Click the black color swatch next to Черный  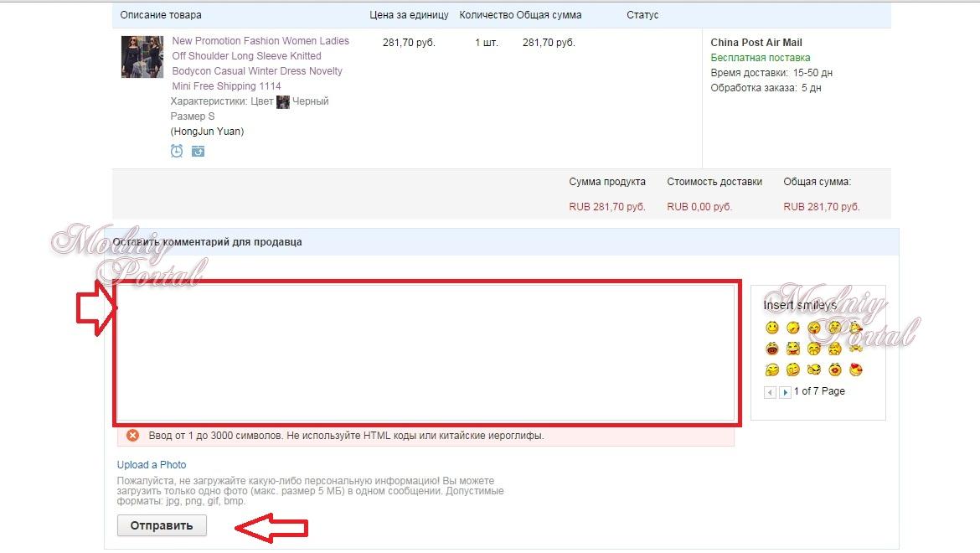tap(283, 102)
